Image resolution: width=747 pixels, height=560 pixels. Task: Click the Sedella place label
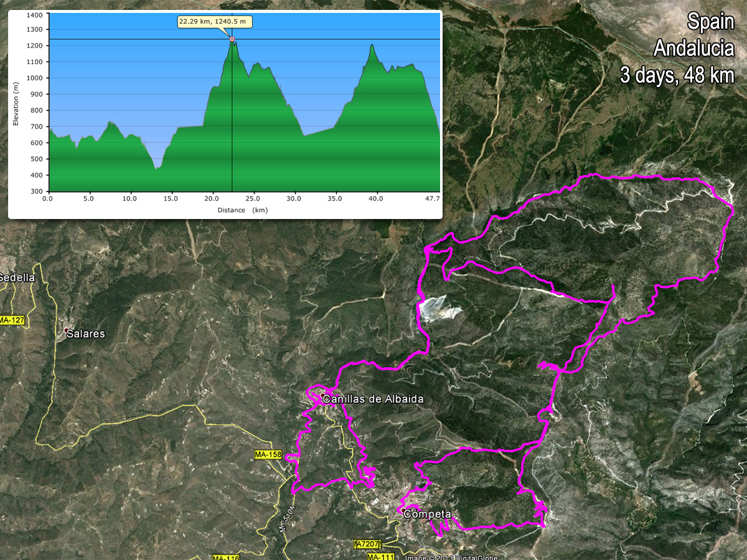point(17,278)
